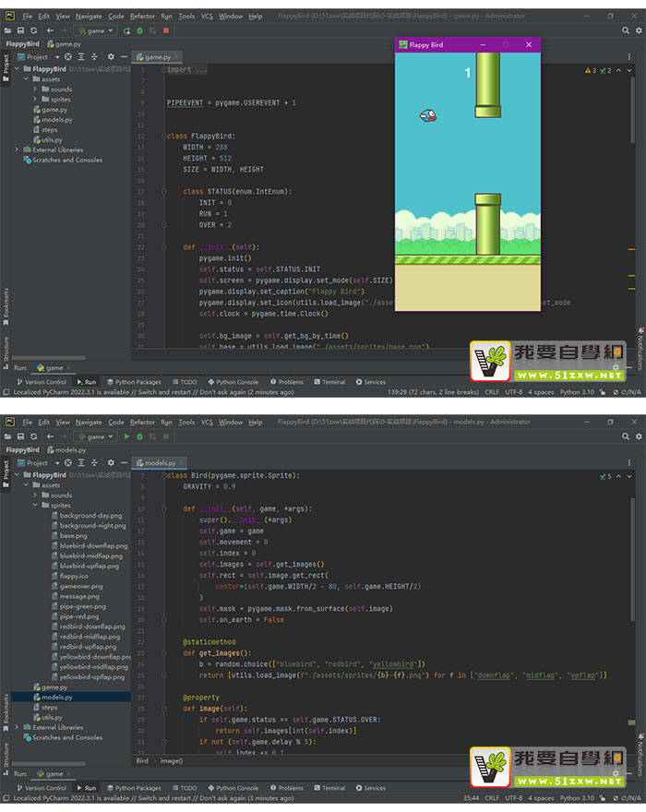This screenshot has width=646, height=812.
Task: Select pipe-green.png in models.py window tree
Action: coord(78,606)
